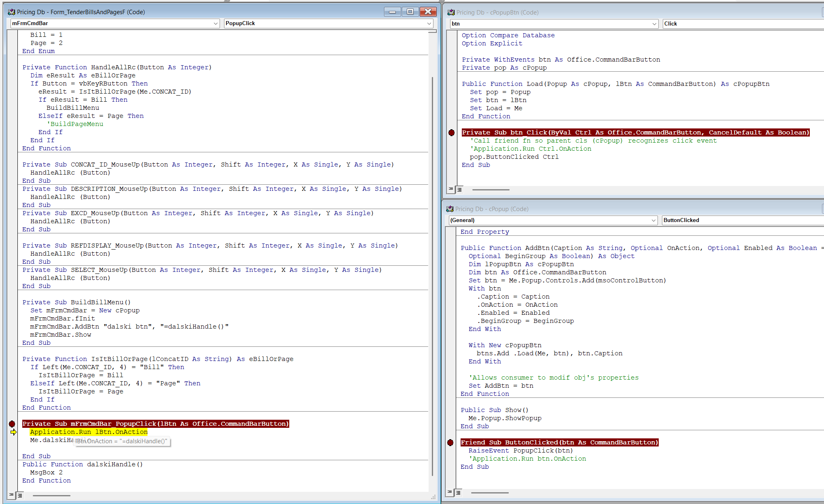Click vertical scrollbar thumb in Form code window
This screenshot has width=824, height=504.
[432, 275]
